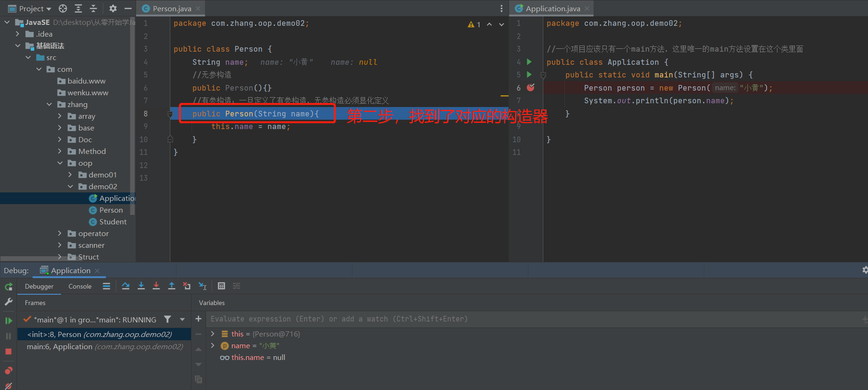Run to cursor position
868x390 pixels.
point(203,286)
